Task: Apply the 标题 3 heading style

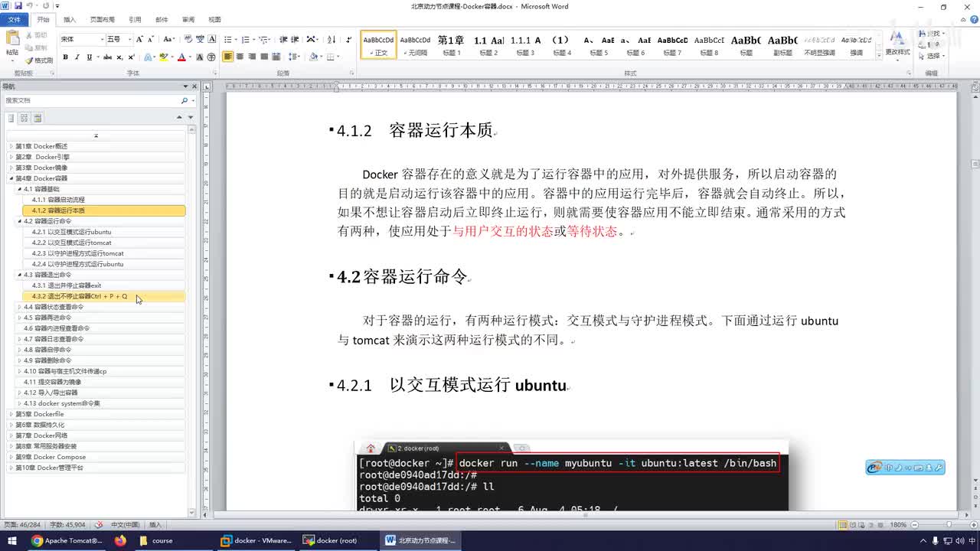Action: (525, 46)
